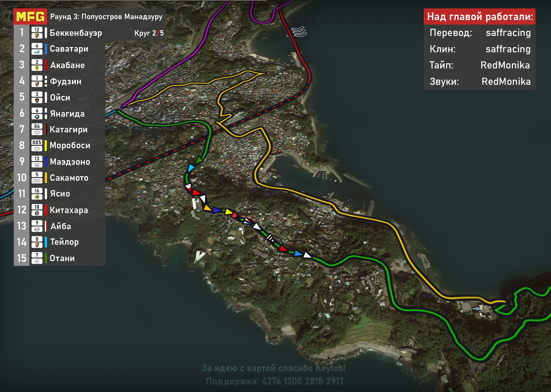Screen dimensions: 551x392
Task: Select driver Беккенбауэр in first place
Action: [76, 33]
